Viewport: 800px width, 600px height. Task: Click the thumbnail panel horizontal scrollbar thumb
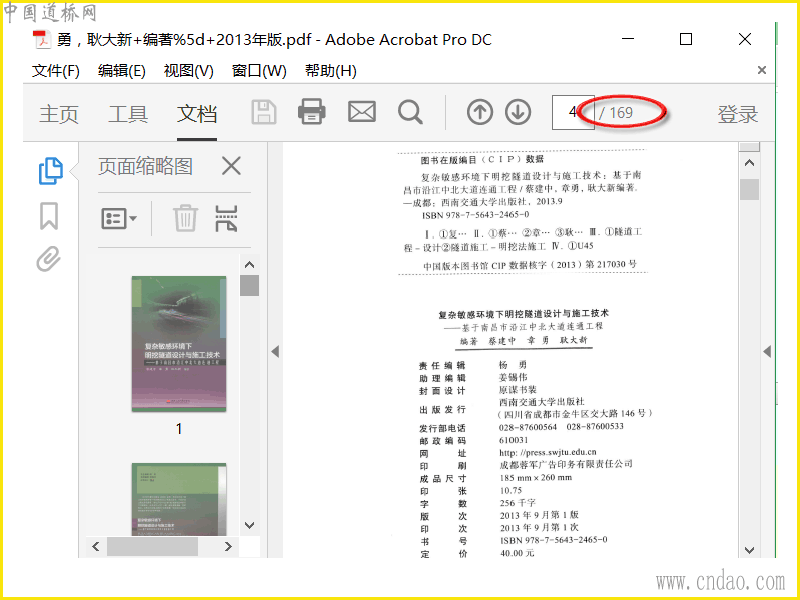coord(152,546)
